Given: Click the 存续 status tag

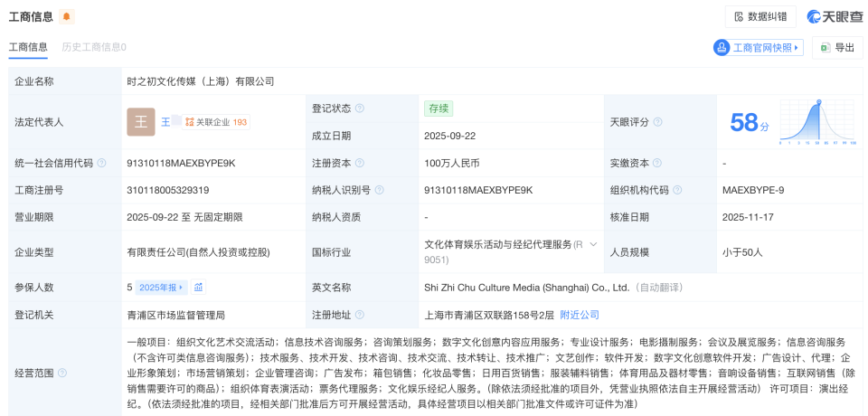Looking at the screenshot, I should click(x=439, y=109).
